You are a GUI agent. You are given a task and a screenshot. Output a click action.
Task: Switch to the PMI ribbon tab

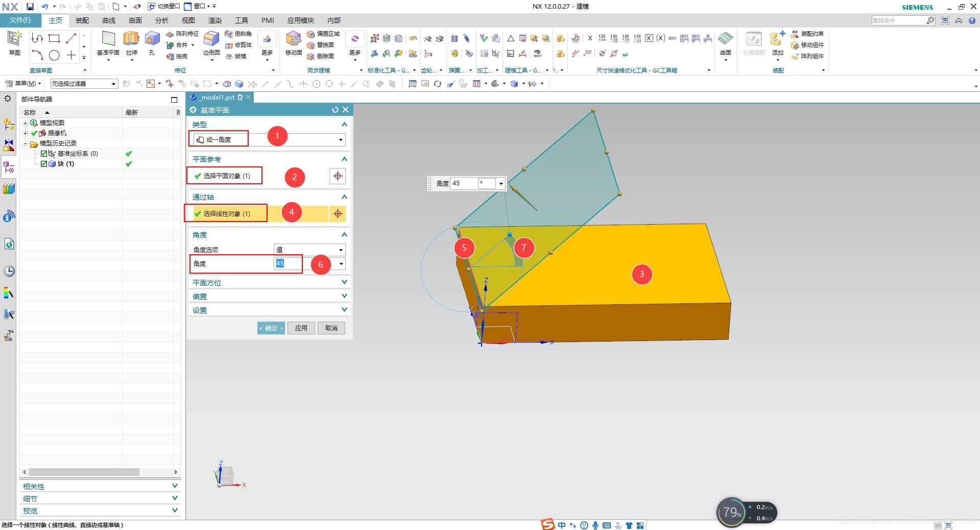(268, 20)
